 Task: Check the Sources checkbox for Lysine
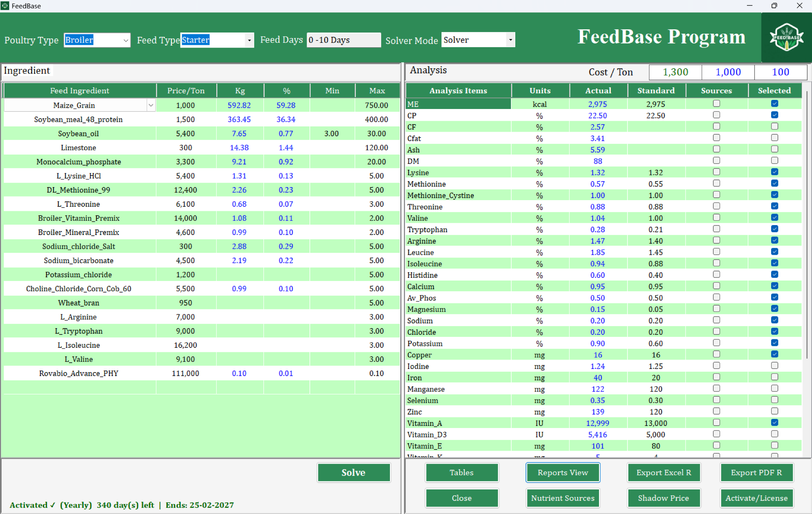[x=716, y=172]
